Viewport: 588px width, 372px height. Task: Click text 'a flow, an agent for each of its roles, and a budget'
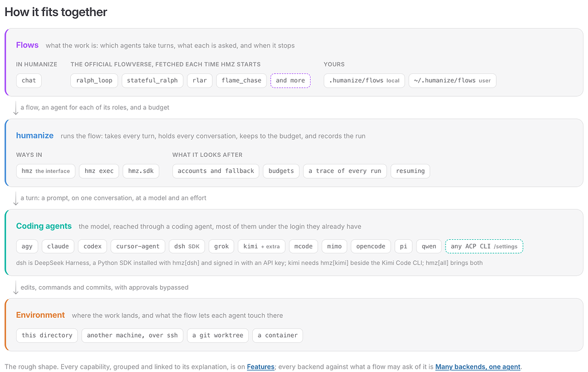(x=95, y=108)
